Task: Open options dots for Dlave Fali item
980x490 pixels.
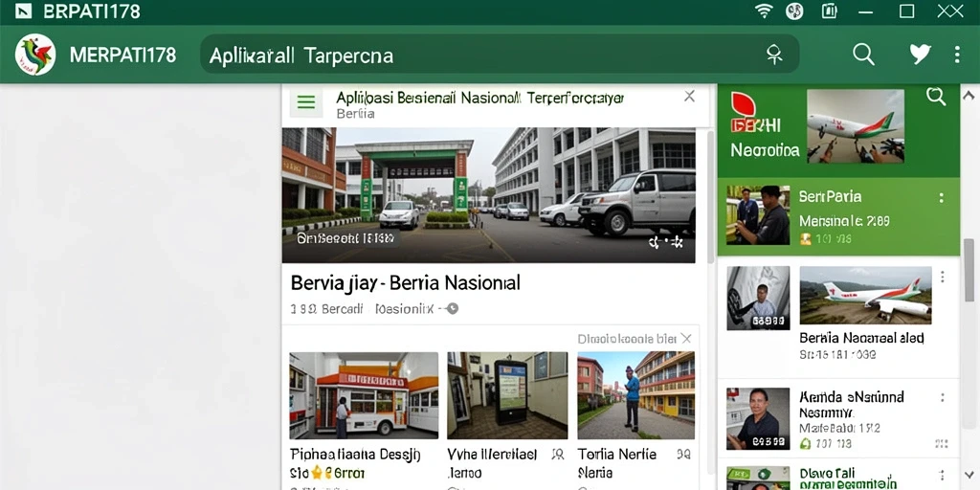Action: [942, 476]
